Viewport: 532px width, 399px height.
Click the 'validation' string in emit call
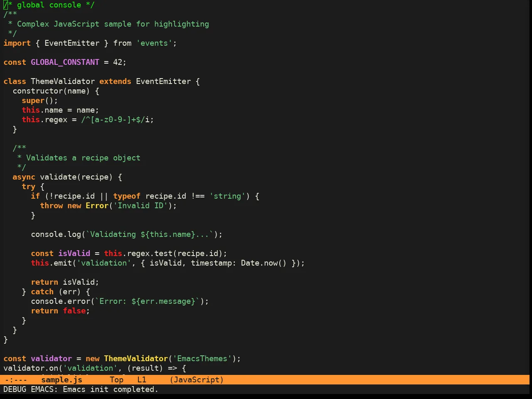[104, 263]
